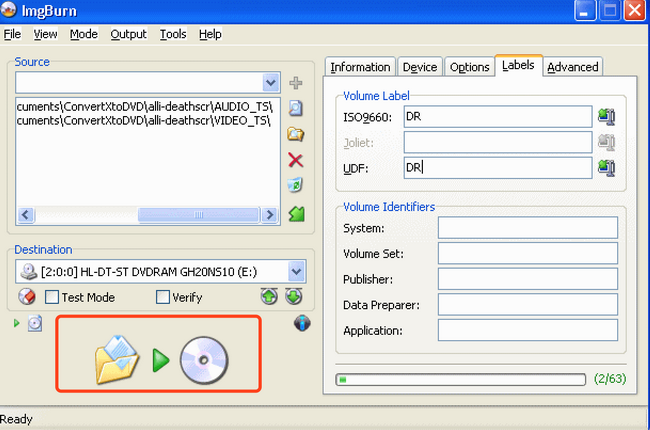Click the source list right scroll arrow
The width and height of the screenshot is (650, 430).
pos(270,215)
